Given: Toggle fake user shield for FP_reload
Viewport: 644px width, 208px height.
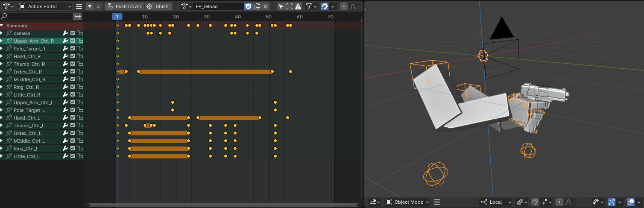Looking at the screenshot, I should click(248, 6).
